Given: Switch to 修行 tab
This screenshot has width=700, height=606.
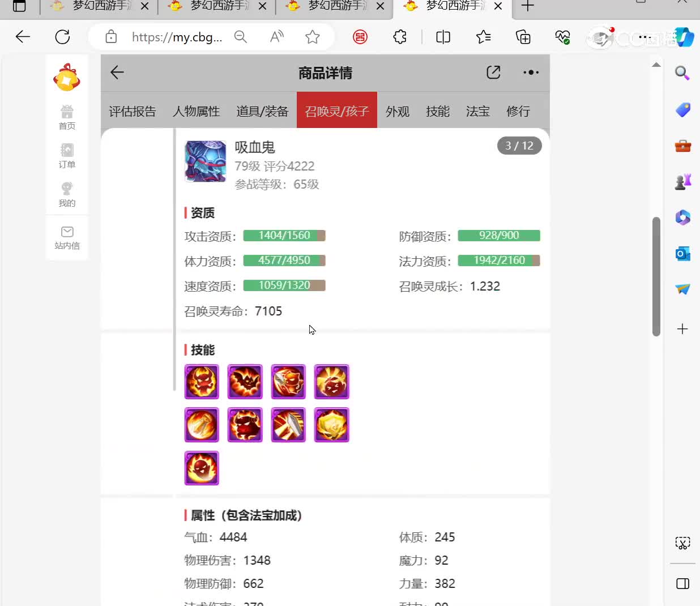Looking at the screenshot, I should pyautogui.click(x=518, y=111).
